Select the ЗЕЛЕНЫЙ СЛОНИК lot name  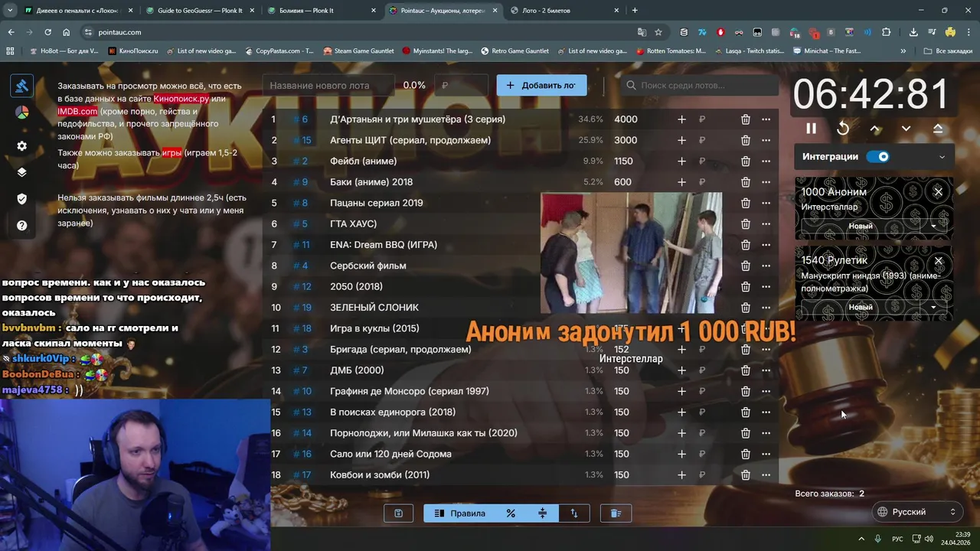pyautogui.click(x=374, y=308)
